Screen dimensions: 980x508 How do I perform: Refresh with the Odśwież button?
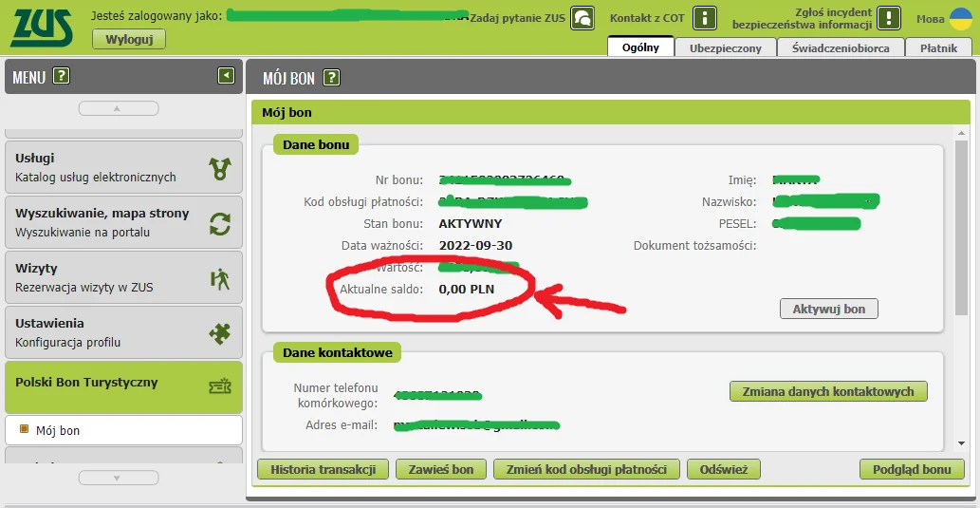(x=724, y=469)
